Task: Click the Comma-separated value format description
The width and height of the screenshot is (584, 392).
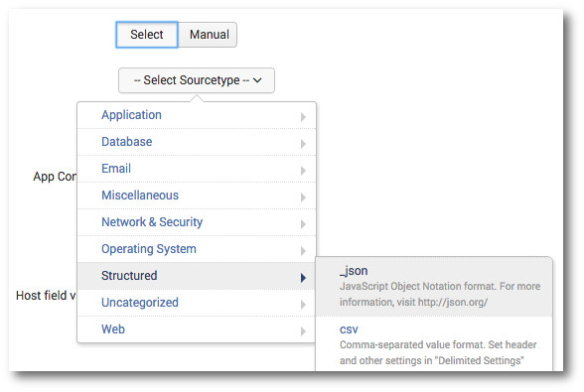Action: tap(438, 352)
